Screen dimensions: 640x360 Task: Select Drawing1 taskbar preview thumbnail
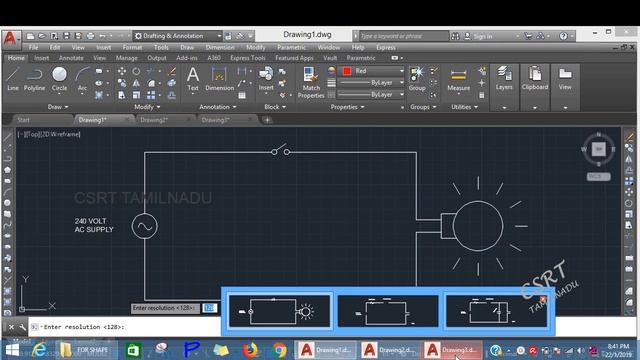(x=280, y=311)
